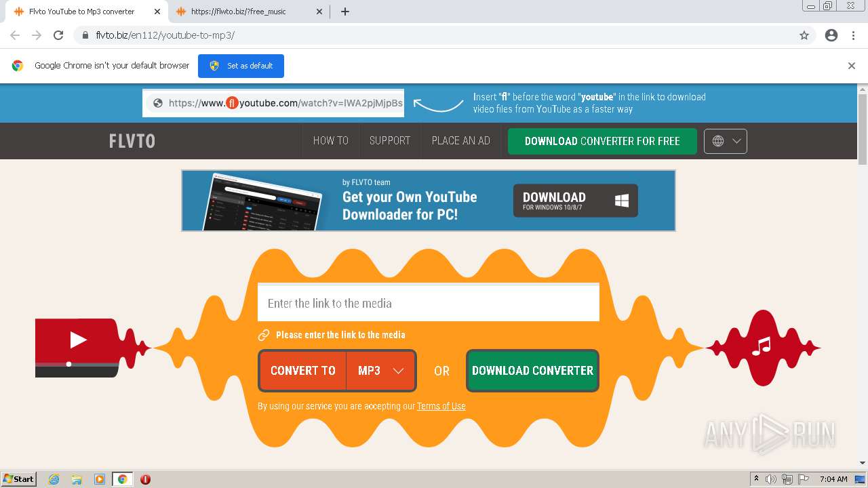Click the browser forward arrow
This screenshot has width=868, height=488.
37,35
